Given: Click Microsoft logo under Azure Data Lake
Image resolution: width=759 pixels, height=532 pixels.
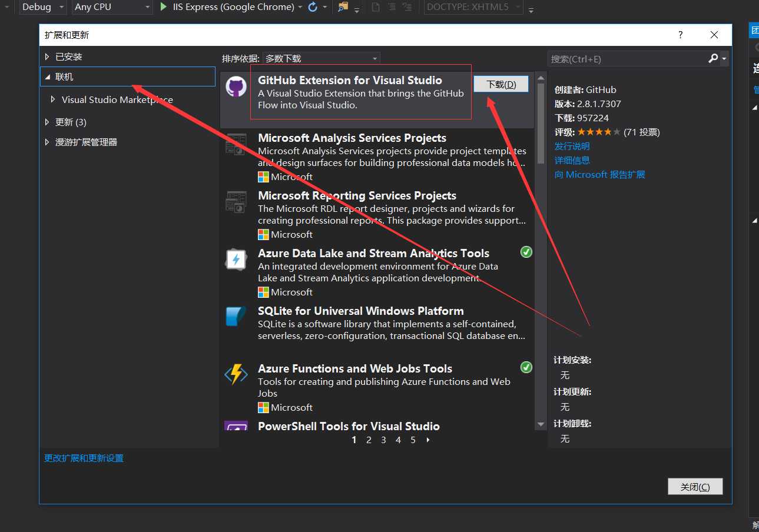Looking at the screenshot, I should [x=263, y=292].
